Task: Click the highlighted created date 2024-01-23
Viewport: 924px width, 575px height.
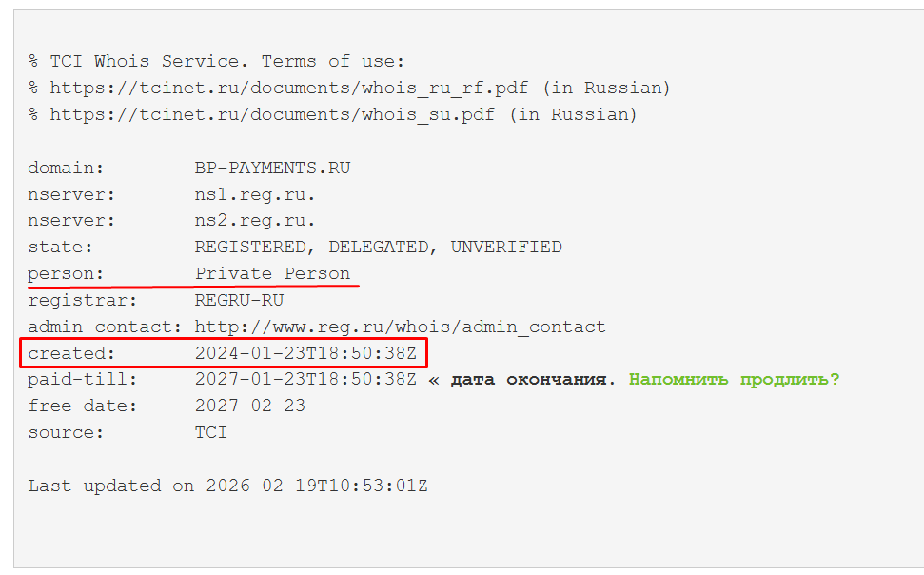Action: point(305,353)
